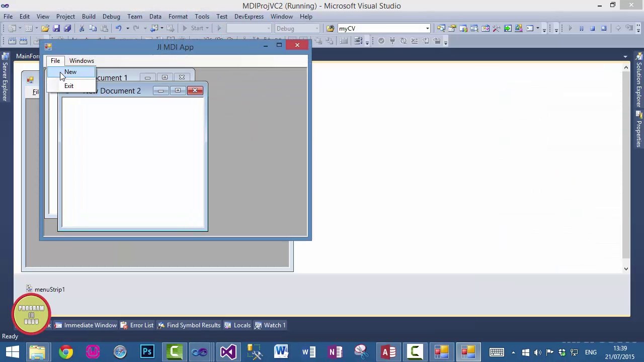Click the Copy toolbar icon

pyautogui.click(x=93, y=28)
